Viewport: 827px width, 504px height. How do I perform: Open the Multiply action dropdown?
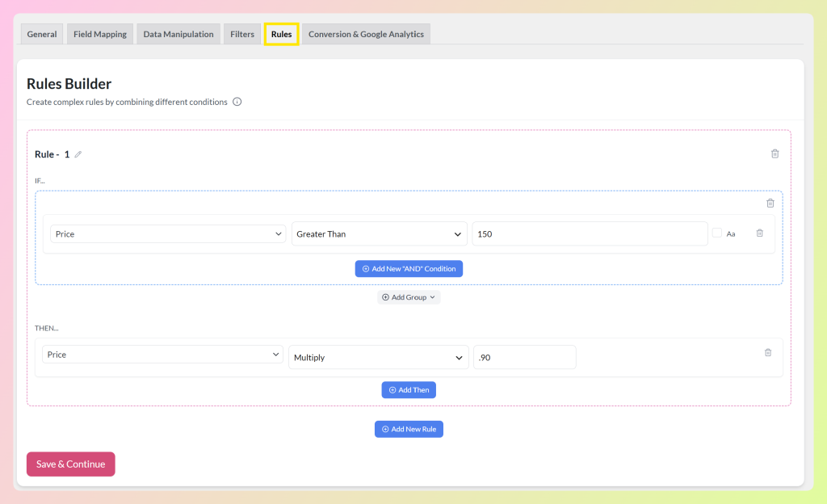pos(379,358)
